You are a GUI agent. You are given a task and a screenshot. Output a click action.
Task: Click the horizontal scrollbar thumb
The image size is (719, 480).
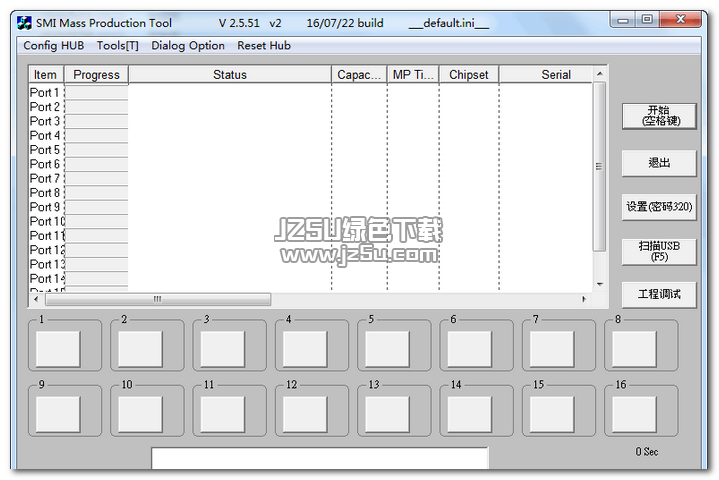click(x=158, y=299)
